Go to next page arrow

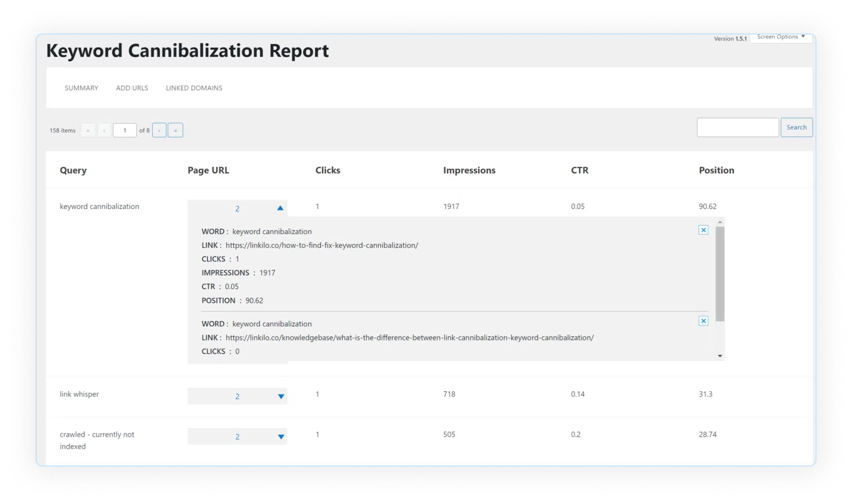click(159, 131)
